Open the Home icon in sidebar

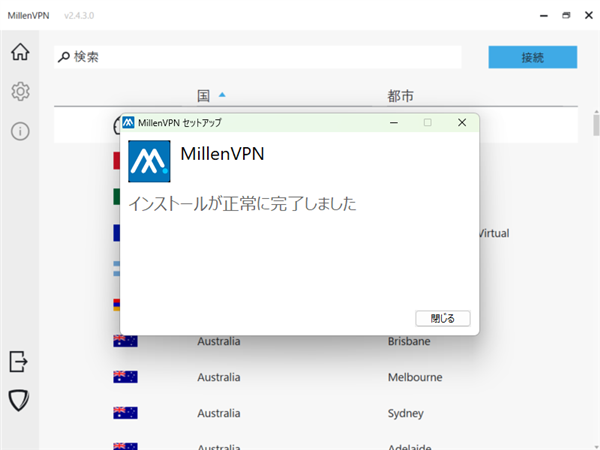pyautogui.click(x=20, y=52)
